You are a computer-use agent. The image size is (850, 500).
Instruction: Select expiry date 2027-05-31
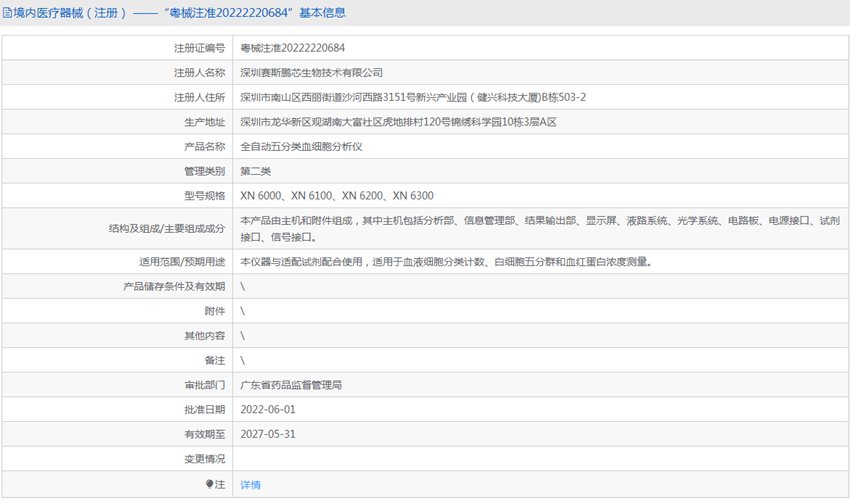[x=268, y=434]
